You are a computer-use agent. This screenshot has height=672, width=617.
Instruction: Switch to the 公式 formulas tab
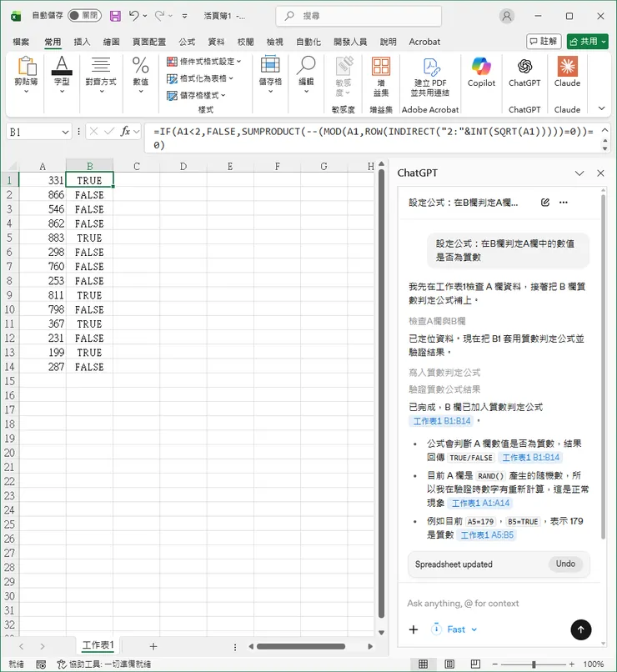tap(187, 42)
